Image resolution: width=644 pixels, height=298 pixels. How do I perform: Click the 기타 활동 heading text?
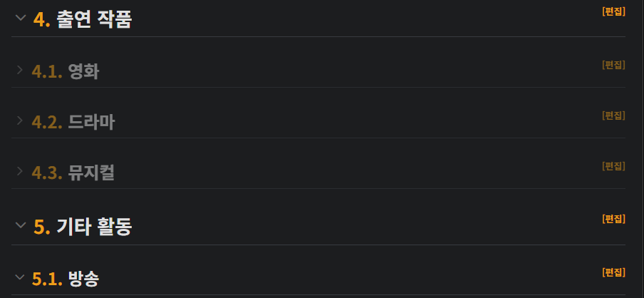point(94,227)
